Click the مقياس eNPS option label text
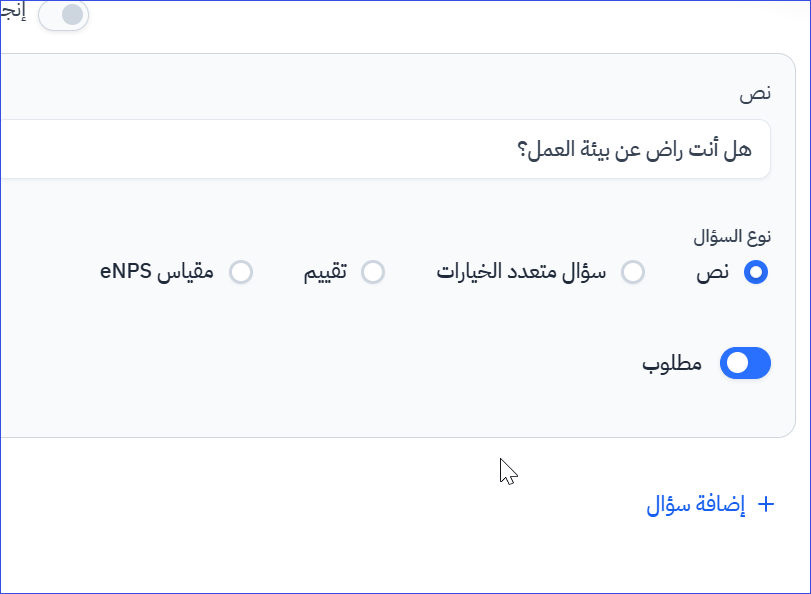This screenshot has height=594, width=811. coord(157,272)
